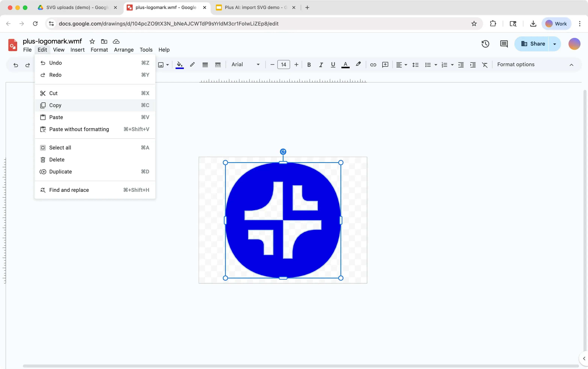The height and width of the screenshot is (369, 588).
Task: Add a comment via the comment icon
Action: pos(385,64)
